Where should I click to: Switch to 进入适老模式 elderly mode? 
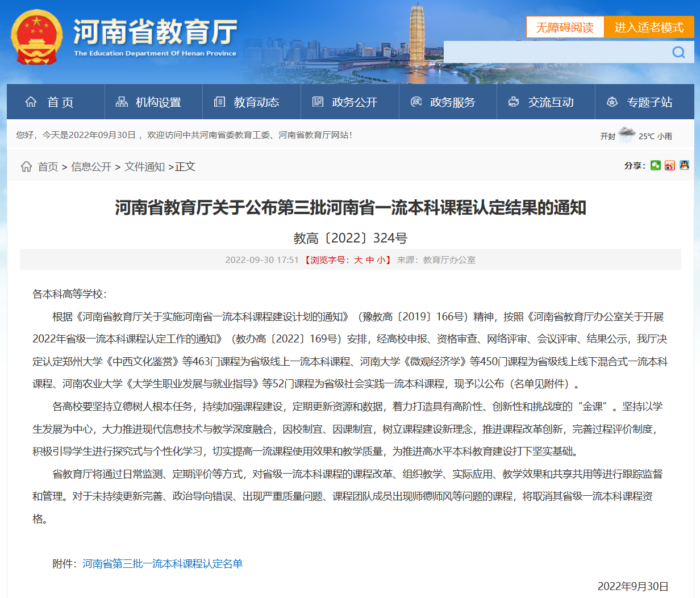coord(649,27)
